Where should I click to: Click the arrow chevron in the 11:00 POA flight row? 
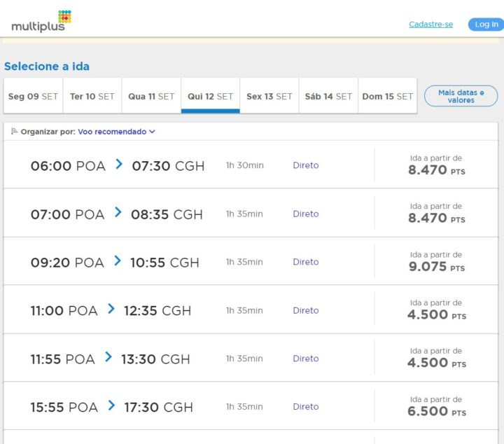tap(111, 309)
